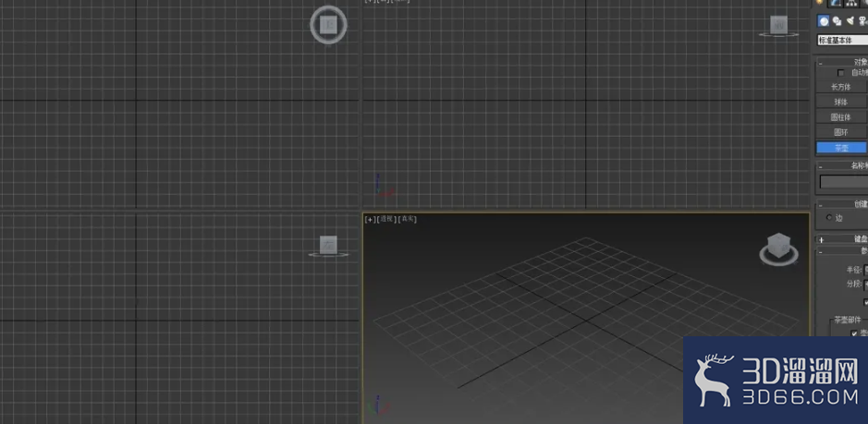The height and width of the screenshot is (424, 868).
Task: Click the 长方体 (Box) button
Action: (841, 87)
